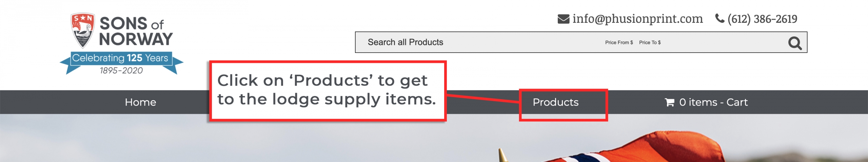The width and height of the screenshot is (868, 162).
Task: Click the red 'Click on Products' callout box
Action: 328,91
